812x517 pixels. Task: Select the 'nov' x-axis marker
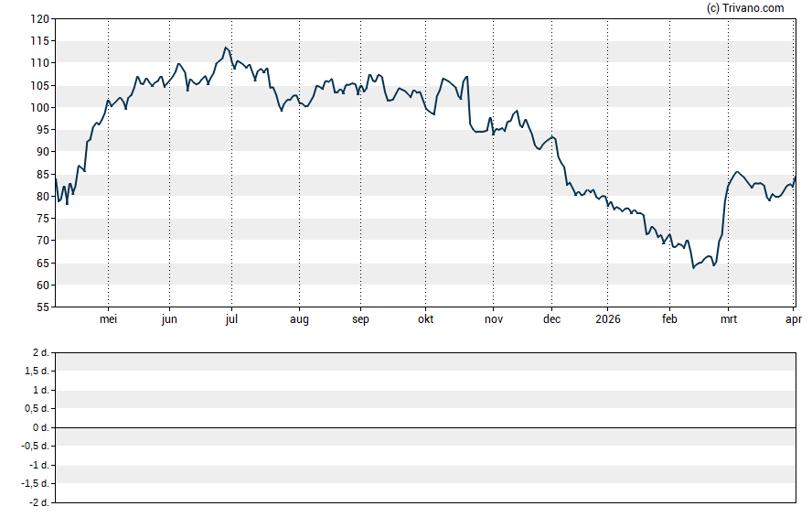coord(493,319)
